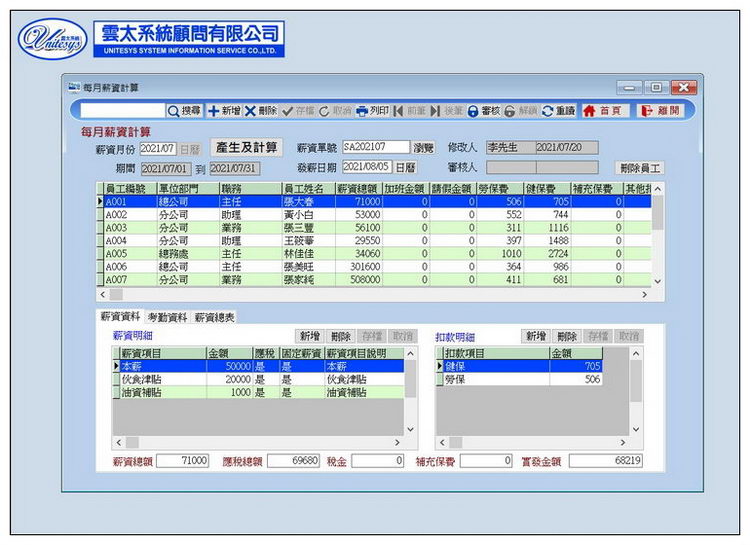Click the 薪資總額 column header

(x=358, y=189)
